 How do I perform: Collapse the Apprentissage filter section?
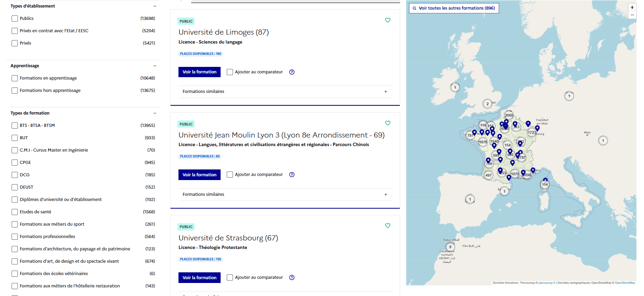[x=155, y=66]
